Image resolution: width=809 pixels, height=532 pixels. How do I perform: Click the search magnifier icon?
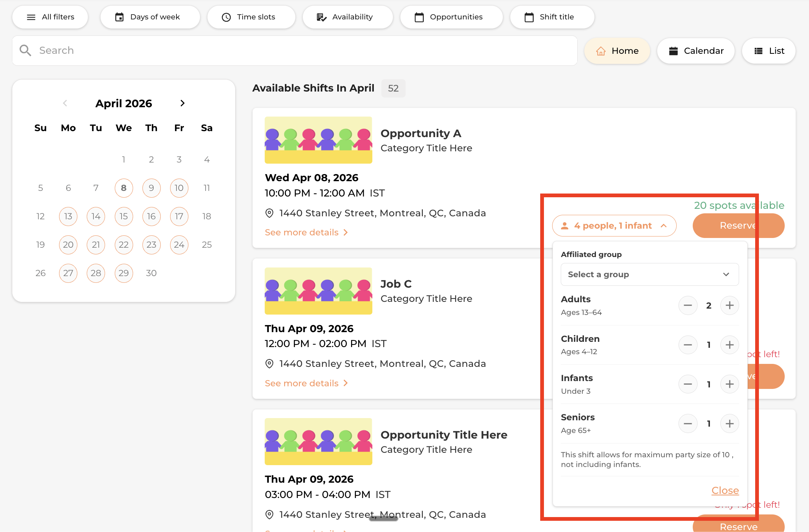tap(25, 50)
